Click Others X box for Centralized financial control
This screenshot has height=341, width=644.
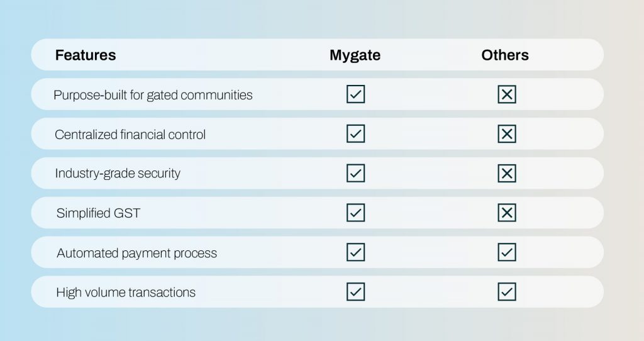(507, 133)
